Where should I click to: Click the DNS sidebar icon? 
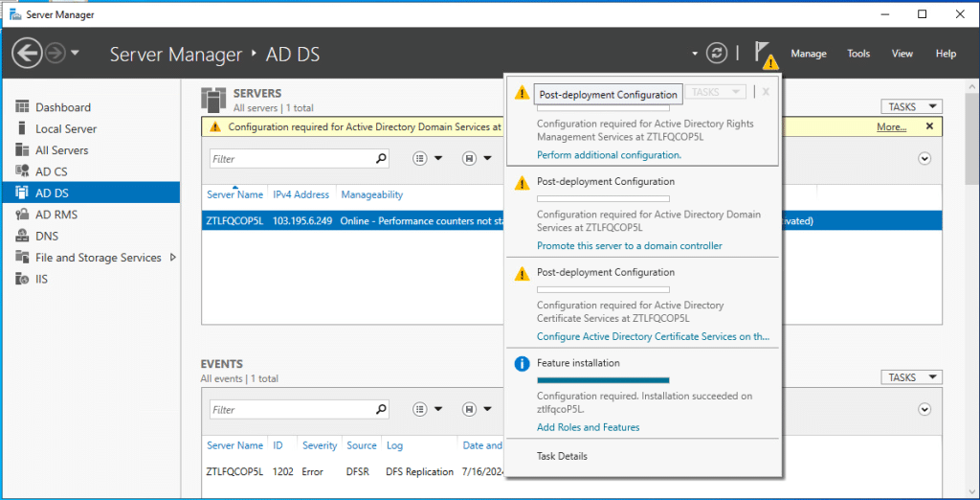click(23, 236)
